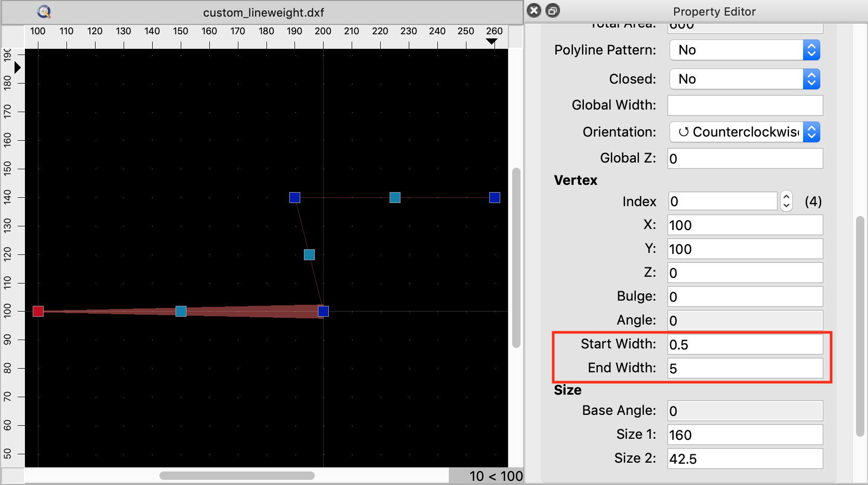Click the document icon beside custom_lineweight.dxf title

(x=44, y=11)
